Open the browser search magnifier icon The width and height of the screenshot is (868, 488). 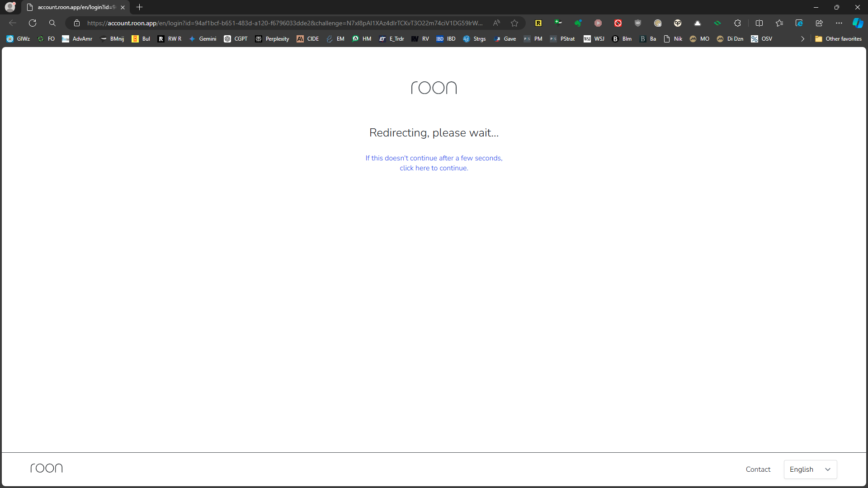tap(52, 23)
